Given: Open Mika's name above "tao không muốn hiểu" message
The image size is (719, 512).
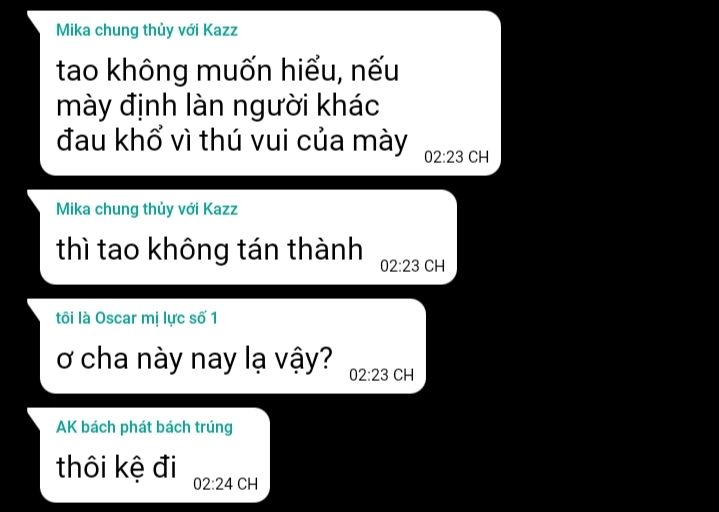Looking at the screenshot, I should click(x=147, y=30).
